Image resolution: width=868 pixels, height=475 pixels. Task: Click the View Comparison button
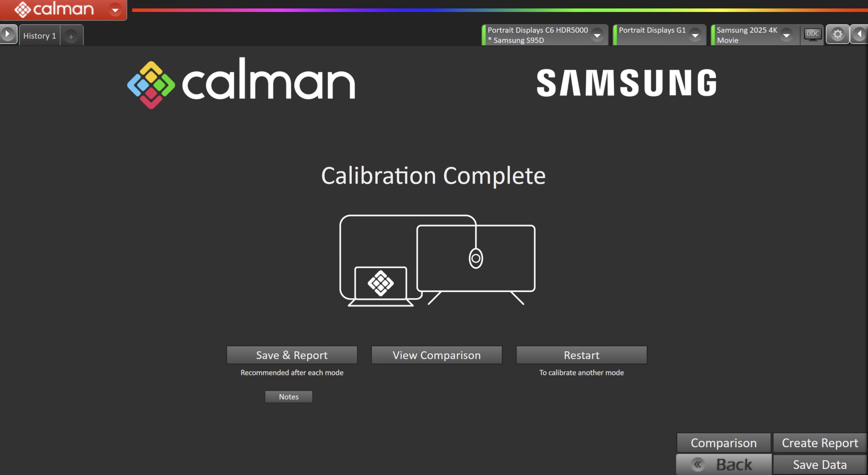click(436, 355)
